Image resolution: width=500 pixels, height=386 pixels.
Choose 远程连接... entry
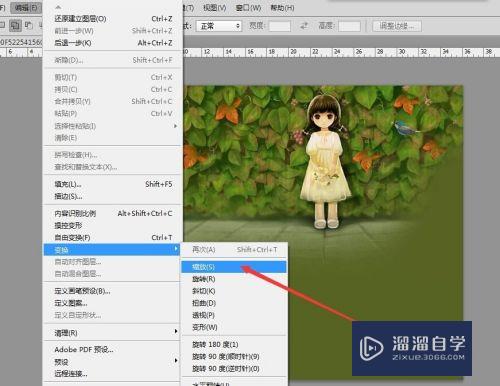[x=113, y=373]
